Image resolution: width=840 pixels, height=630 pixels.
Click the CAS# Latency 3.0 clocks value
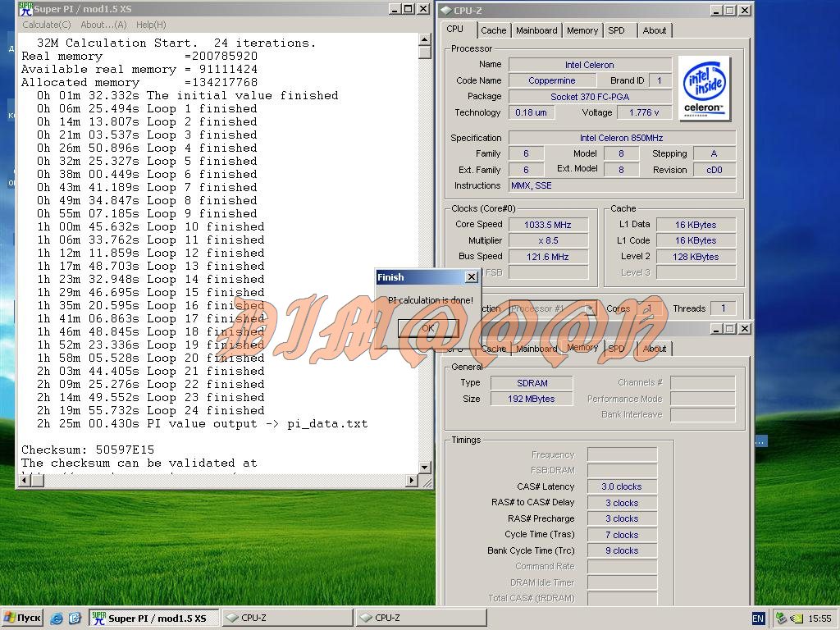[622, 486]
